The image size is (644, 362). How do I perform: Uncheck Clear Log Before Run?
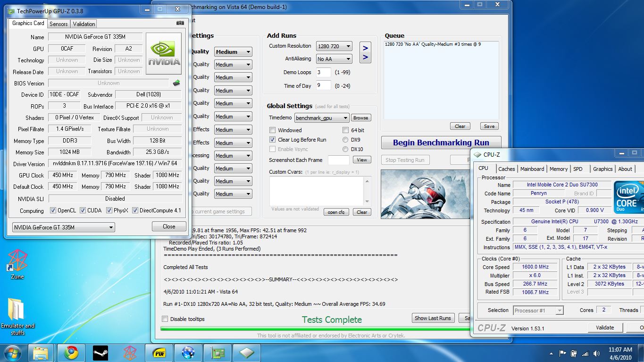point(272,140)
